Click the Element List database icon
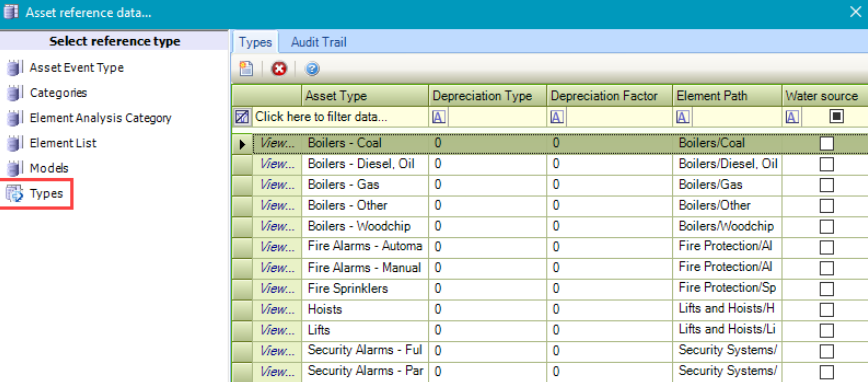 pos(13,143)
